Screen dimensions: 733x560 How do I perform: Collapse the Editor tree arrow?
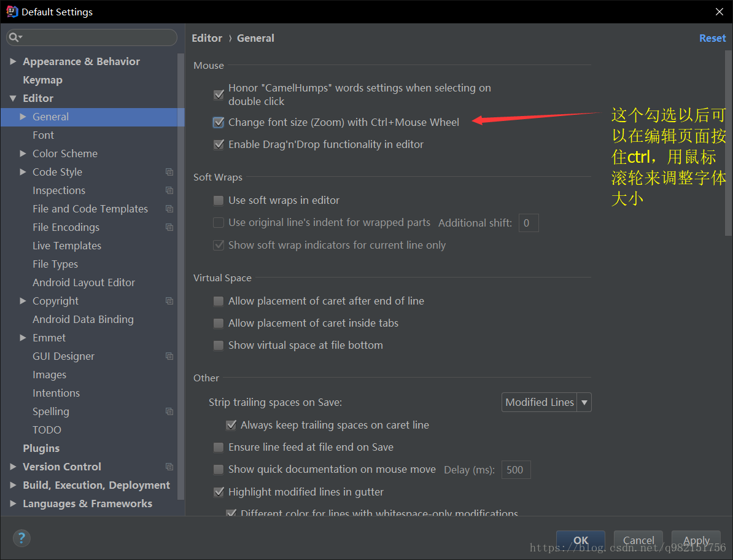13,98
